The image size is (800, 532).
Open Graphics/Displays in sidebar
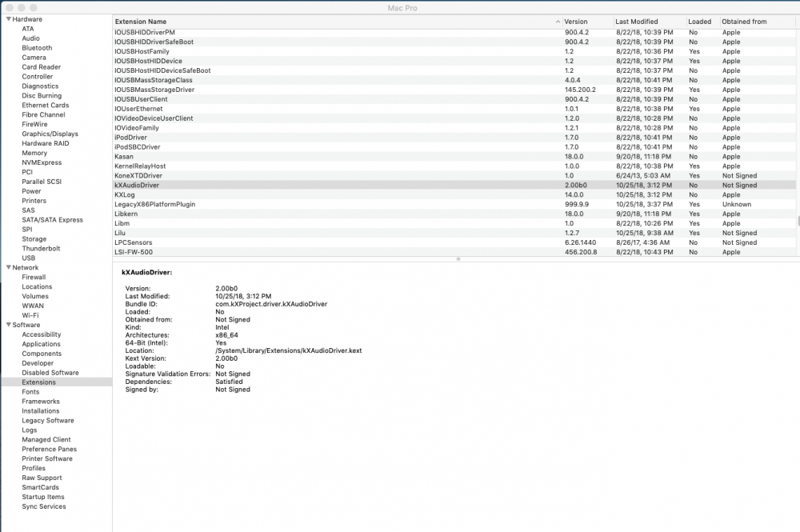(50, 134)
